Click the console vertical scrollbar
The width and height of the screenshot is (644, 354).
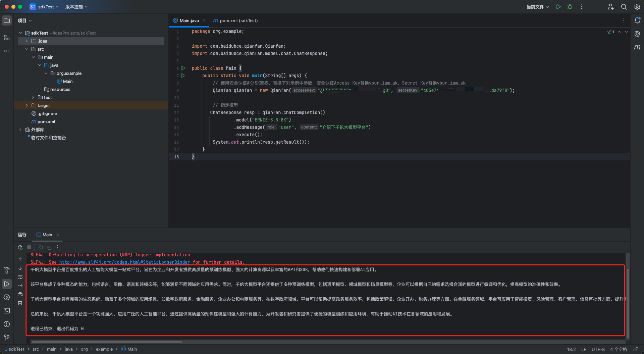[x=628, y=304]
